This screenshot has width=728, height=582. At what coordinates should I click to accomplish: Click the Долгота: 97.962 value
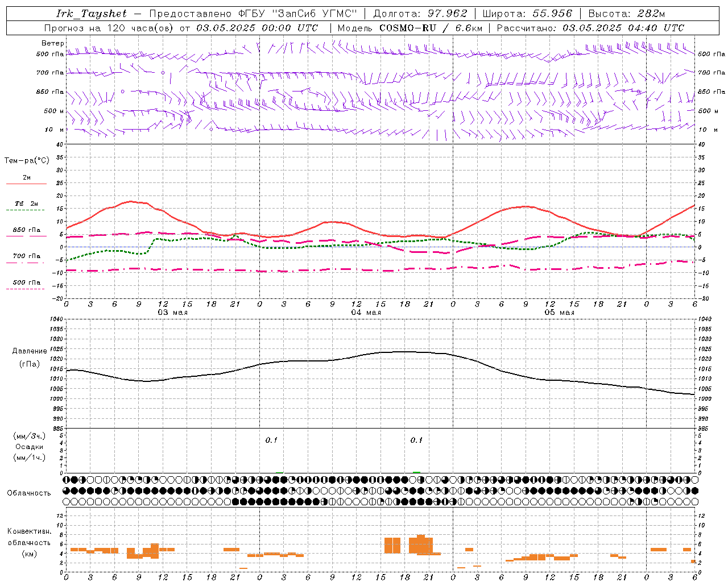point(420,14)
